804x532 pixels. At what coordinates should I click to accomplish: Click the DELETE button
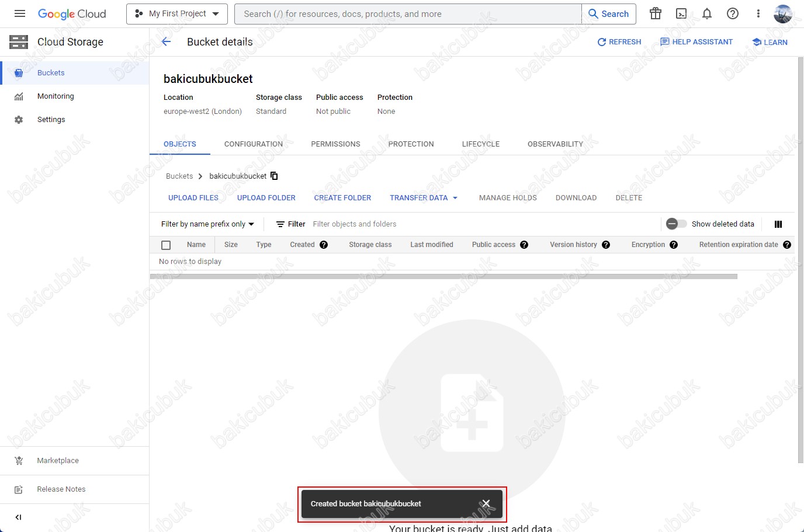[629, 198]
